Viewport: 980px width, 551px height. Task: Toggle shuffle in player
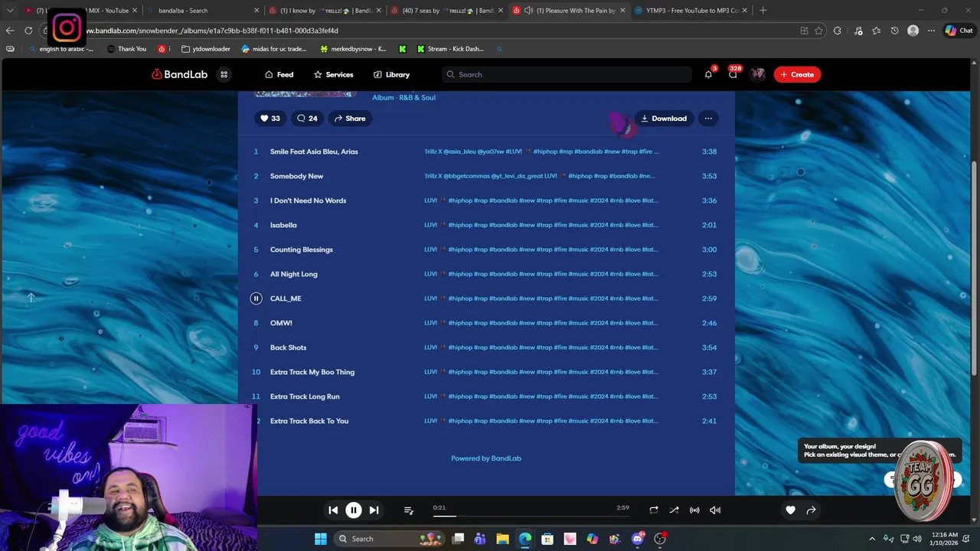coord(674,510)
